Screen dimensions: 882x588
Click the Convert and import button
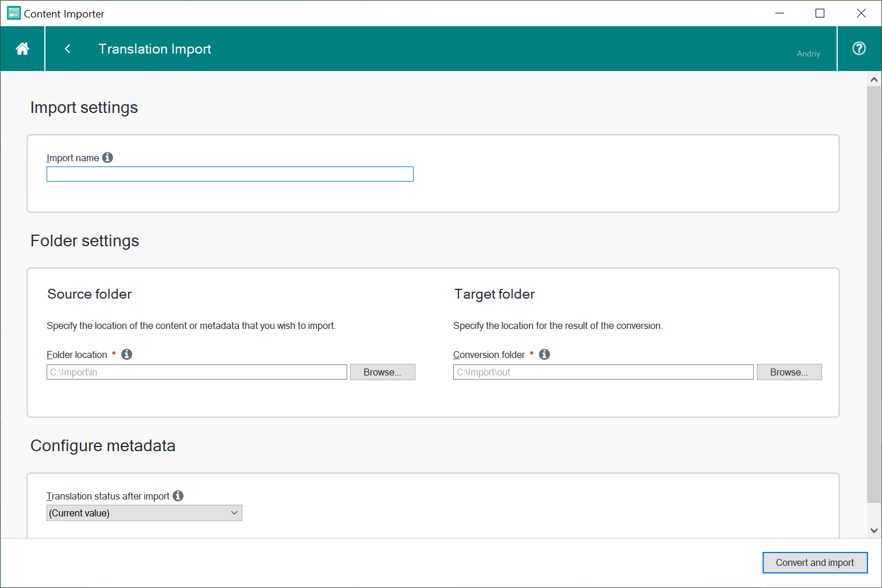(x=815, y=562)
